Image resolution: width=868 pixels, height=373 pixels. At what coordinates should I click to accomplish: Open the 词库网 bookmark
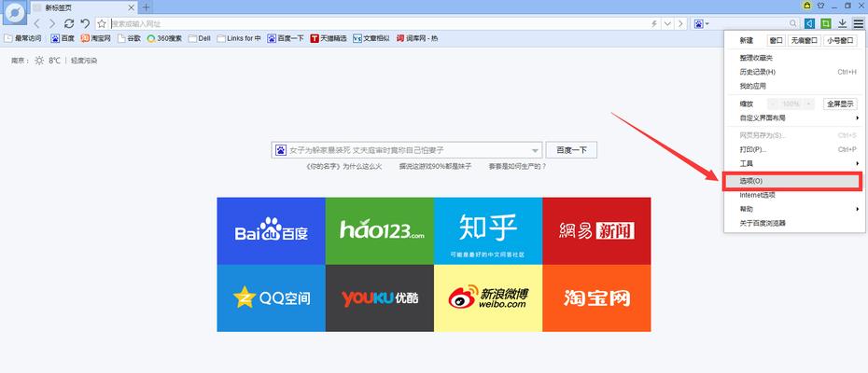tap(417, 39)
